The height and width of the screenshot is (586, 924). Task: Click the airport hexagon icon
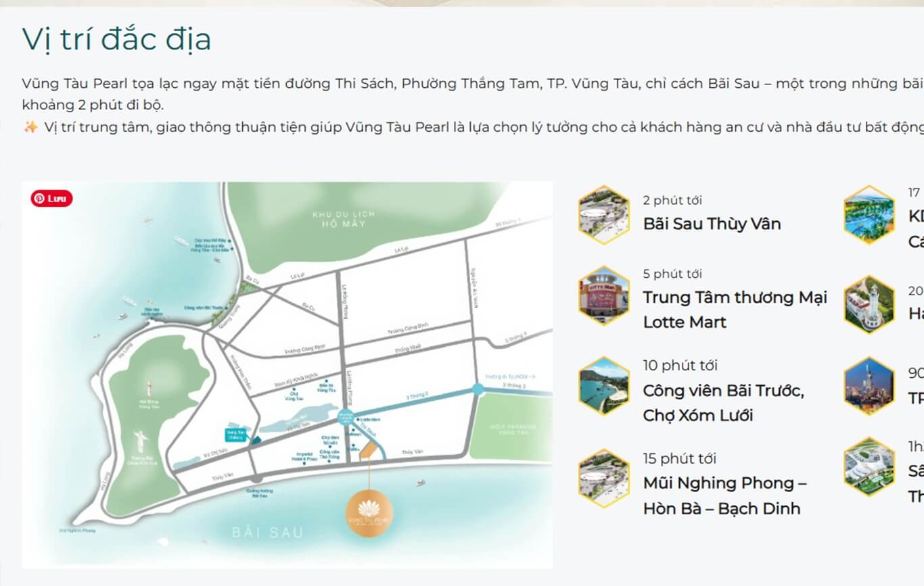869,466
